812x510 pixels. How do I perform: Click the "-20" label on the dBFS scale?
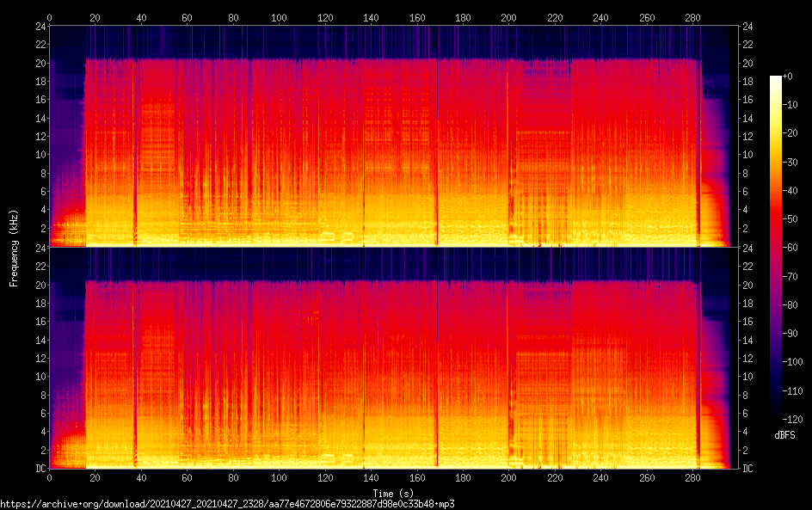point(790,133)
